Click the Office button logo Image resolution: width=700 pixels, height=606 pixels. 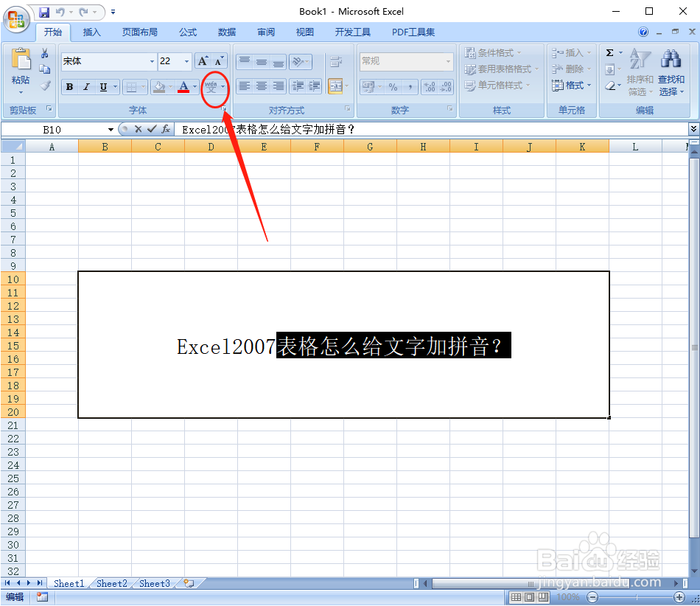[16, 19]
